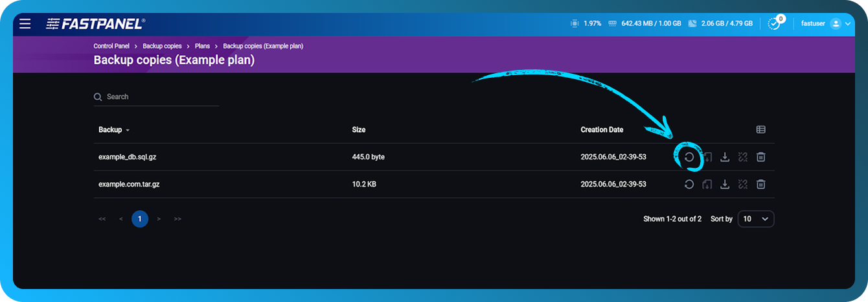Delete the example.com.tar.gz backup
Image resolution: width=868 pixels, height=302 pixels.
[x=761, y=185]
